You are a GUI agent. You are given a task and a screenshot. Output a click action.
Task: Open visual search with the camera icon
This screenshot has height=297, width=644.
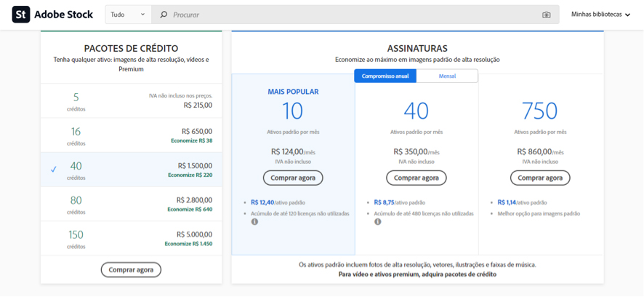tap(546, 15)
